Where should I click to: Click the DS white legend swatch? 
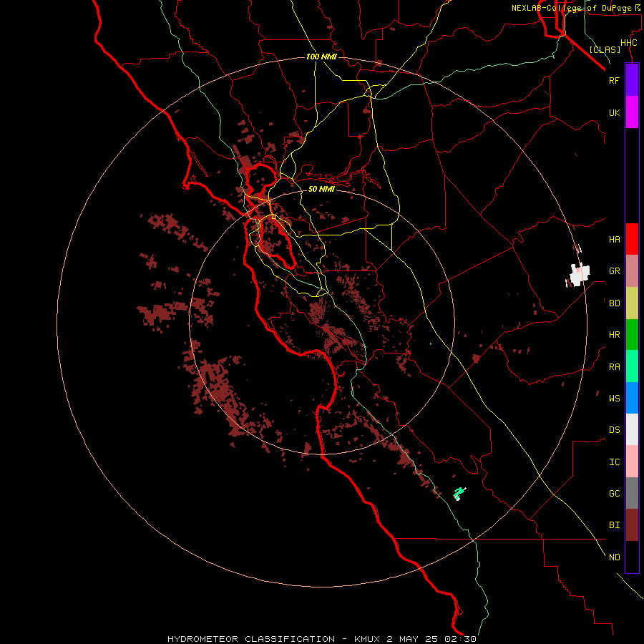coord(632,429)
